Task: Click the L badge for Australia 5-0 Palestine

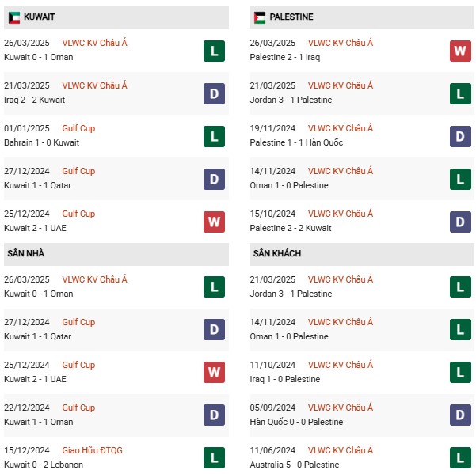Action: coord(460,457)
